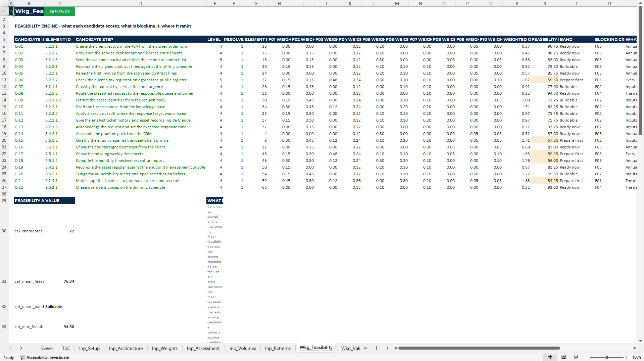The width and height of the screenshot is (644, 361).
Task: Select candidate ID cell C-06
Action: (x=29, y=80)
